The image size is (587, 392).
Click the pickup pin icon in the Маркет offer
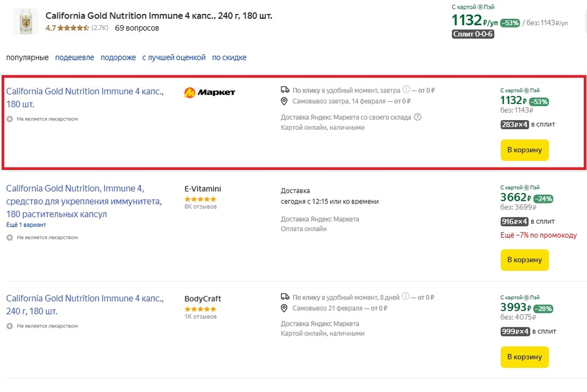pos(285,101)
